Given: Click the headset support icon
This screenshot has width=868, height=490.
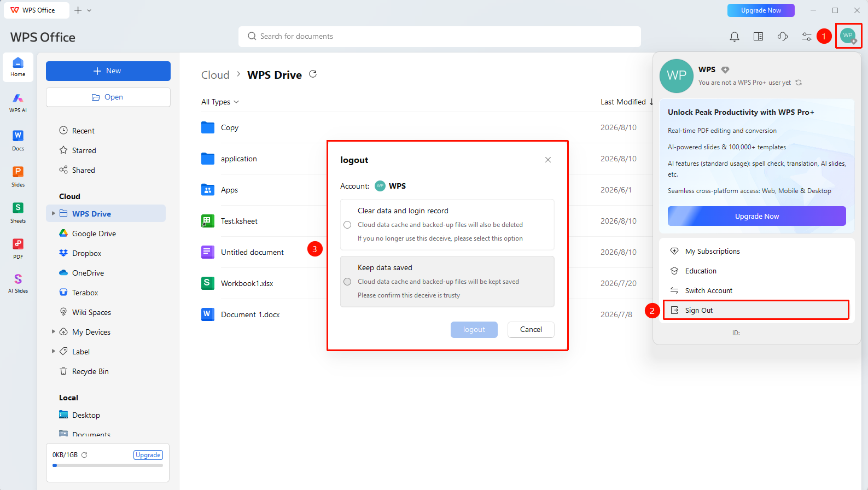Looking at the screenshot, I should pos(783,37).
